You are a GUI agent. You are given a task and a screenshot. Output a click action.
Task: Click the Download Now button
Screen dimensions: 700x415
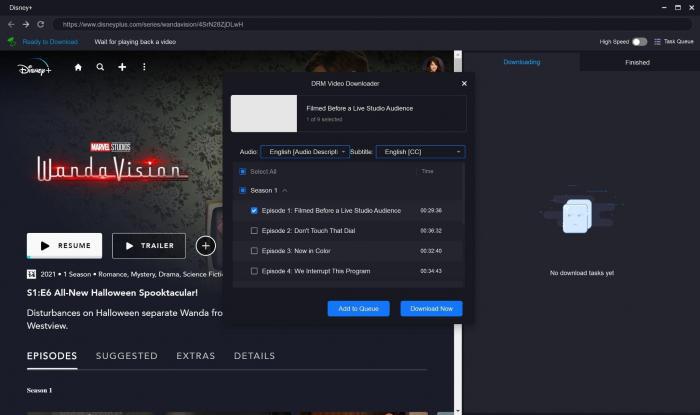coord(431,309)
